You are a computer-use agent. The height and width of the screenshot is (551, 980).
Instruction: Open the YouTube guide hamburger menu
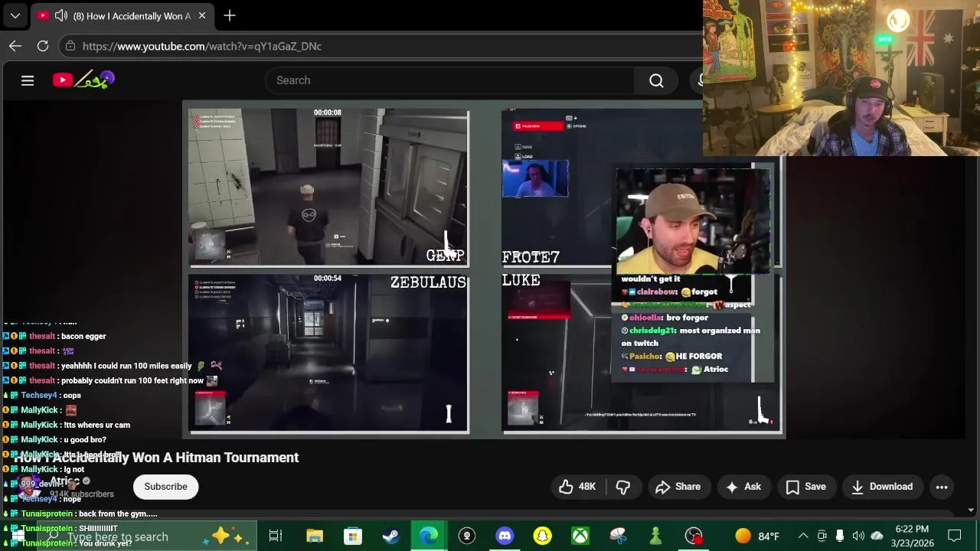click(x=28, y=80)
